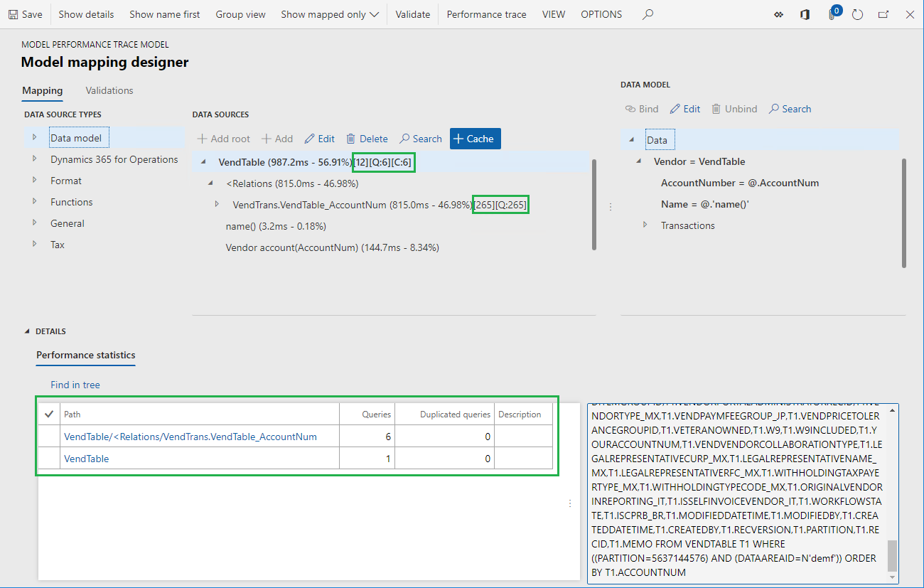Screen dimensions: 924x588
Task: Click the Data model tree scrollbar
Action: pos(904,213)
